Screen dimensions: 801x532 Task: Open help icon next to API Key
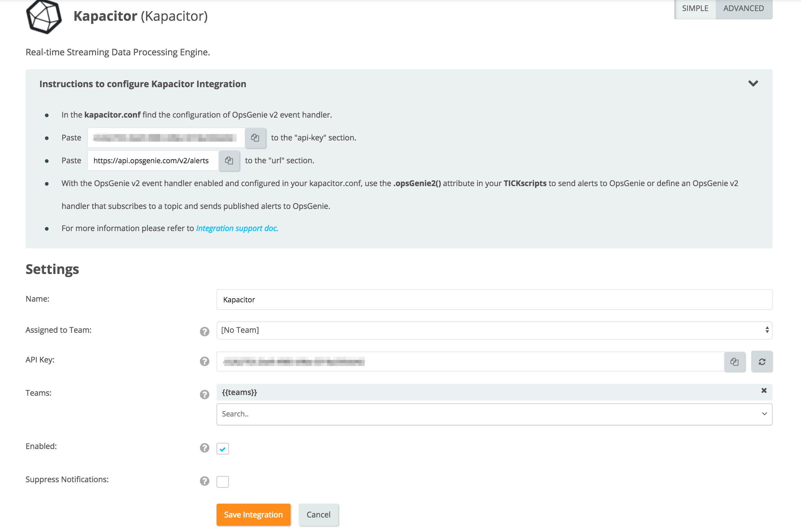(x=204, y=361)
